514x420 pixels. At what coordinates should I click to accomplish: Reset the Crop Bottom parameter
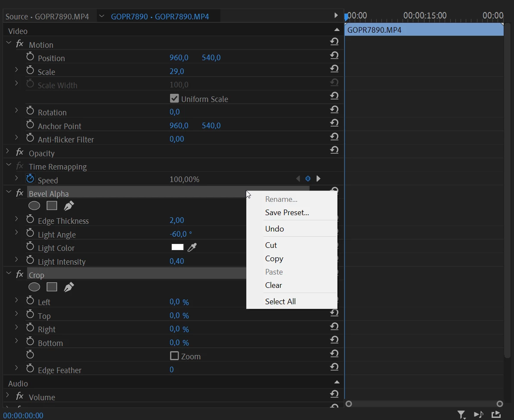coord(334,340)
